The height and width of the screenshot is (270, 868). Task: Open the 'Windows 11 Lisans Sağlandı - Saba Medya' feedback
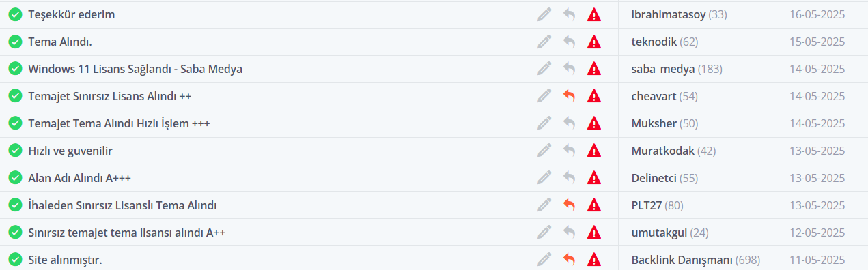135,69
